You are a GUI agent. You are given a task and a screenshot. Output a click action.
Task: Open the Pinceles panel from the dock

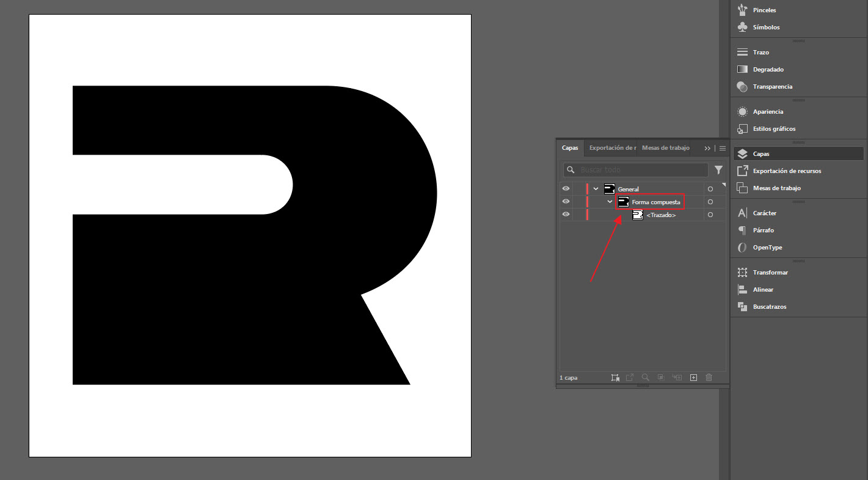tap(798, 10)
